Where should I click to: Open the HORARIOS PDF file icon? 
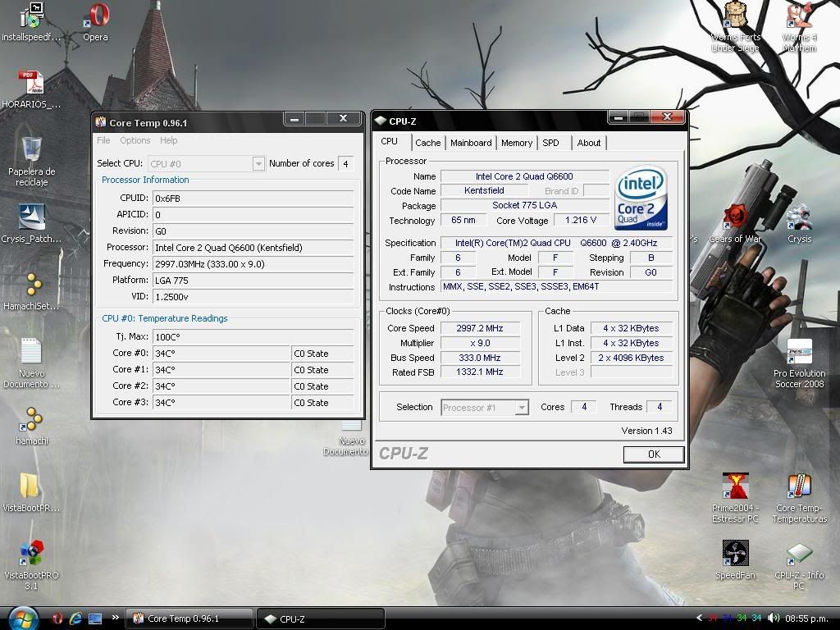click(x=31, y=89)
